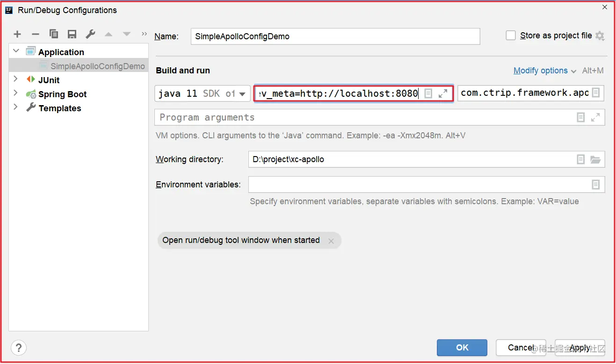Viewport: 616px width, 364px height.
Task: Open main class browse icon
Action: click(595, 93)
